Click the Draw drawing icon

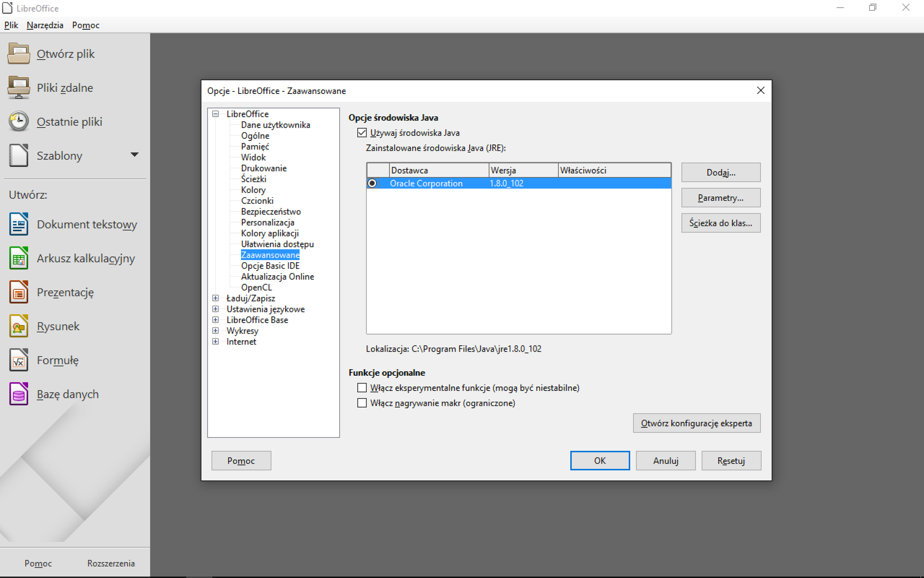pyautogui.click(x=18, y=326)
